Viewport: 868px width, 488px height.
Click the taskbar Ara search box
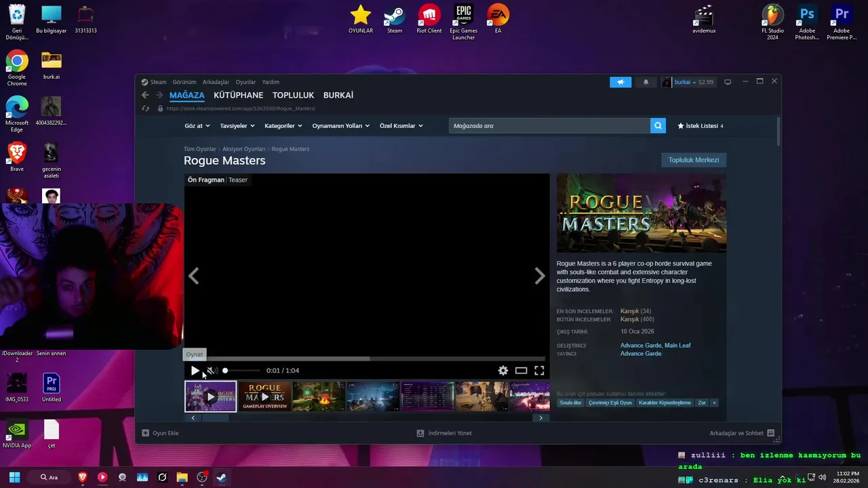tap(50, 477)
